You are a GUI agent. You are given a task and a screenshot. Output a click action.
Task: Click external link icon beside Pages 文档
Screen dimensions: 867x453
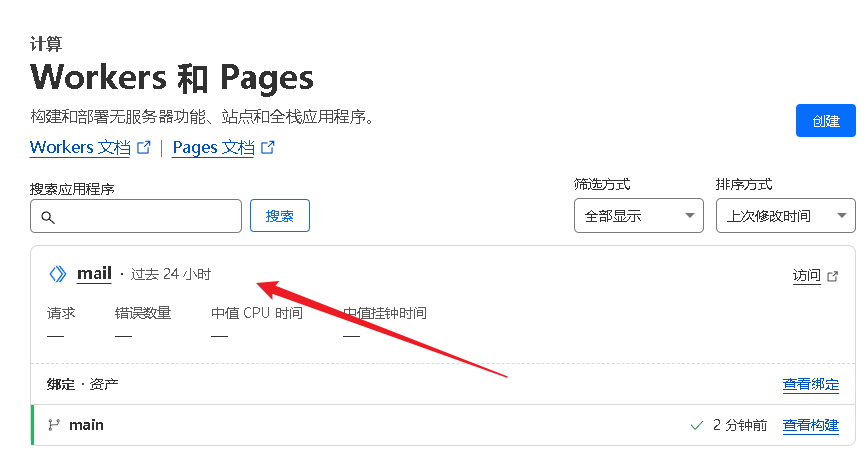coord(267,148)
